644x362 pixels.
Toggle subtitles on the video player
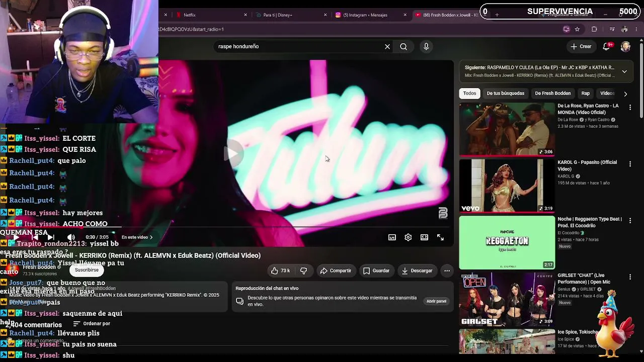[x=392, y=237]
